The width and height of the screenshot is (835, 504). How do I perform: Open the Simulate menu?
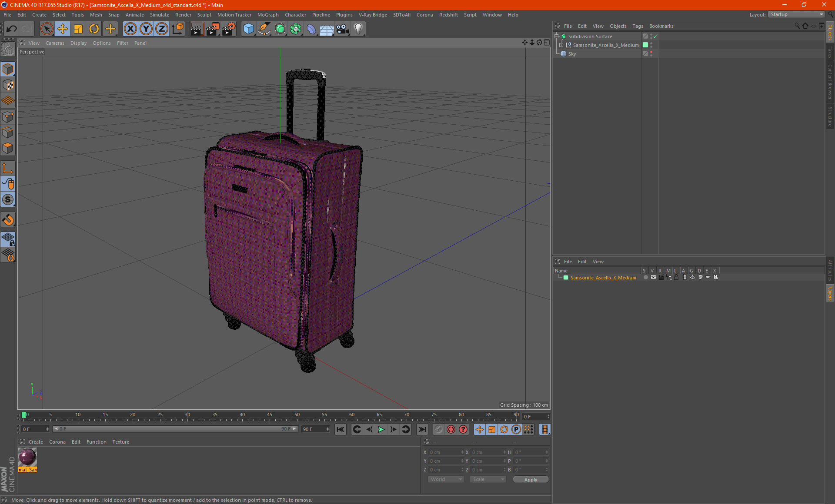tap(159, 15)
